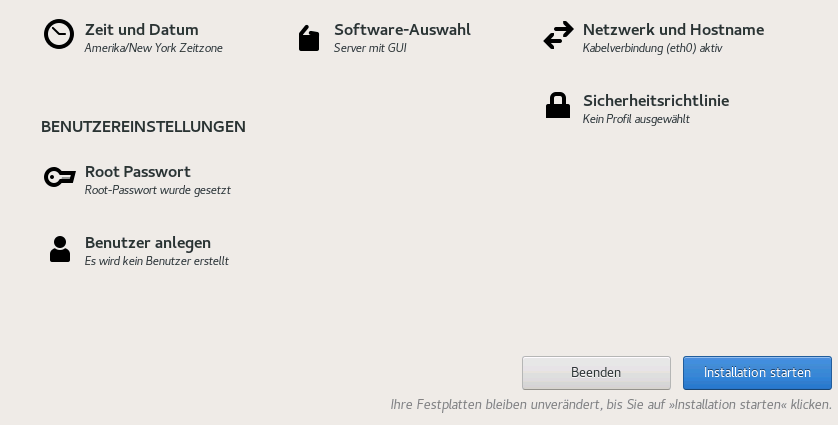The height and width of the screenshot is (425, 838).
Task: Click the network arrows icon
Action: point(558,37)
